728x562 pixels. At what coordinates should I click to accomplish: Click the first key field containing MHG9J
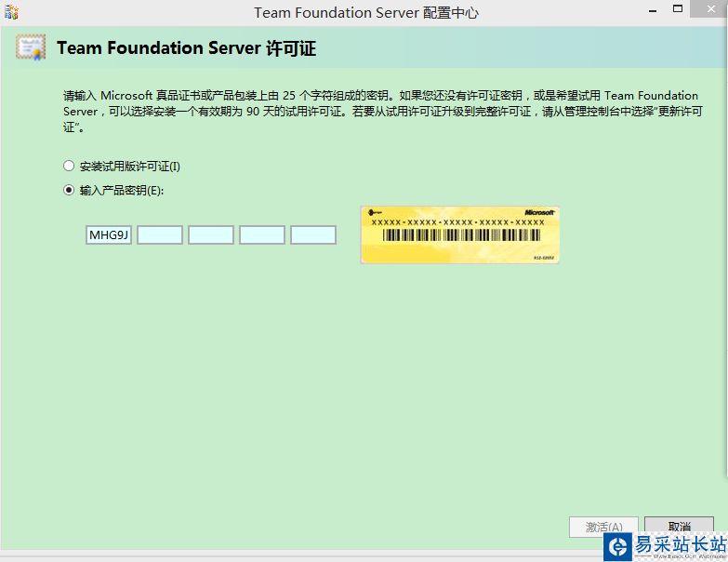point(109,235)
